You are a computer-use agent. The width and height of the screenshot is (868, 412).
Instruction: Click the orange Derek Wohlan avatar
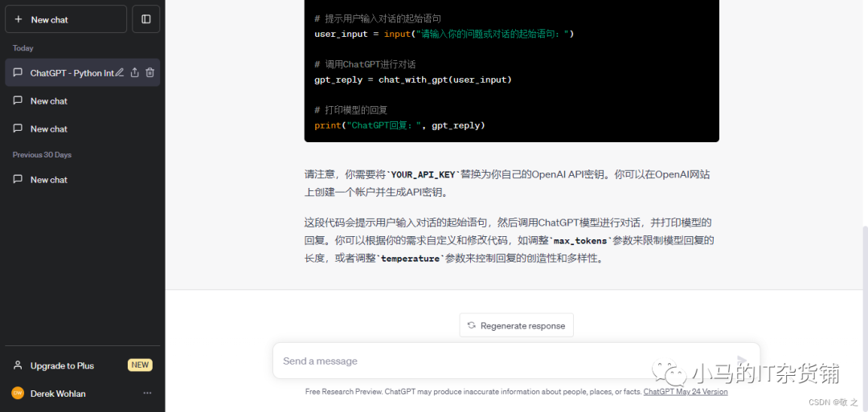click(x=18, y=394)
